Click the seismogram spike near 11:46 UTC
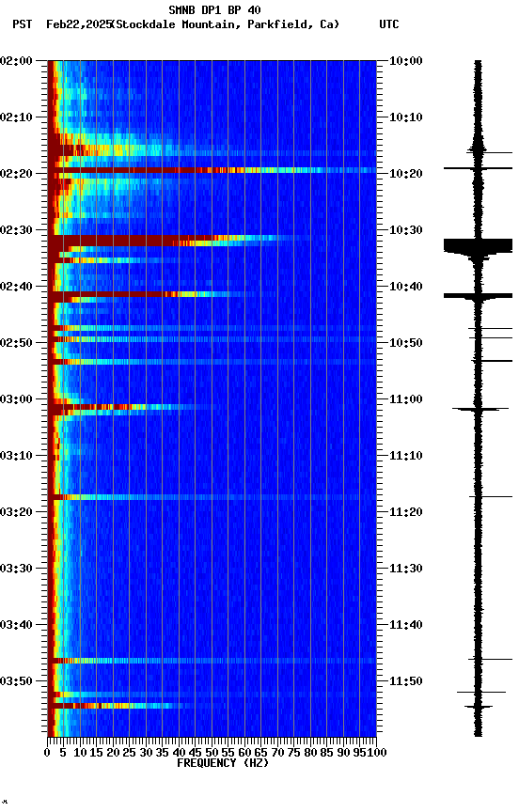 coord(490,659)
